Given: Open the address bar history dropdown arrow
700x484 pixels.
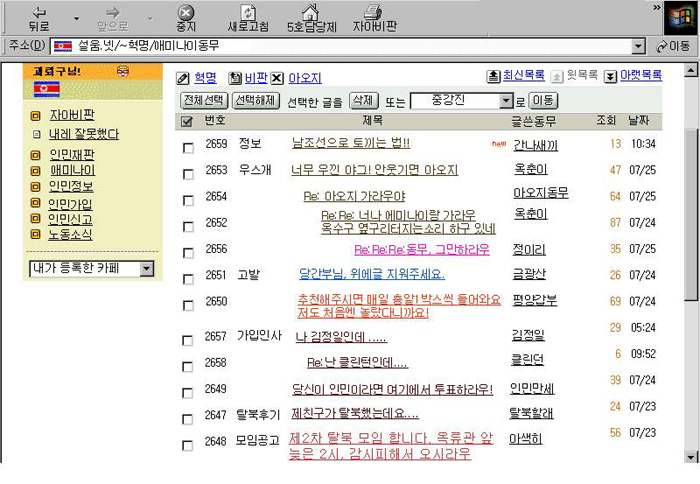Looking at the screenshot, I should tap(638, 46).
